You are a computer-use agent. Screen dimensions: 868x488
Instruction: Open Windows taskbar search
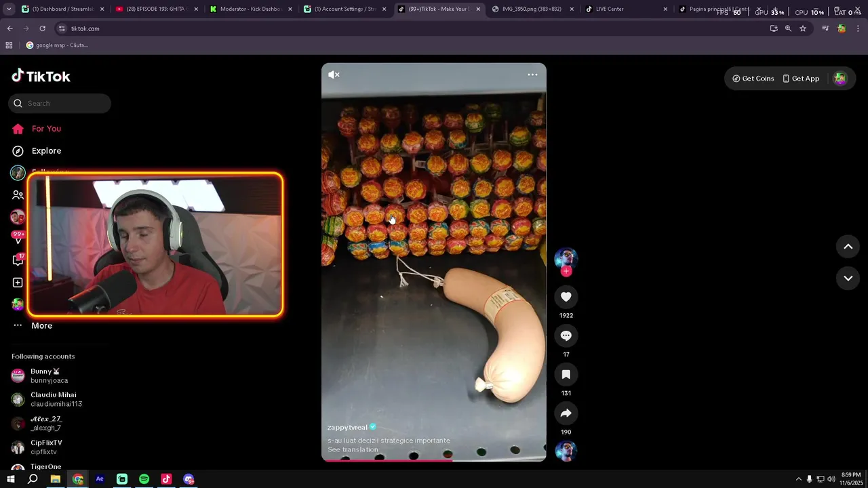click(x=33, y=479)
